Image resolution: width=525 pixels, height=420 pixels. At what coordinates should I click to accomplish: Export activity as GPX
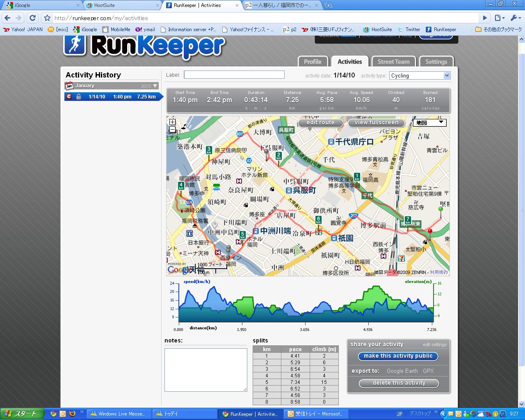(428, 371)
